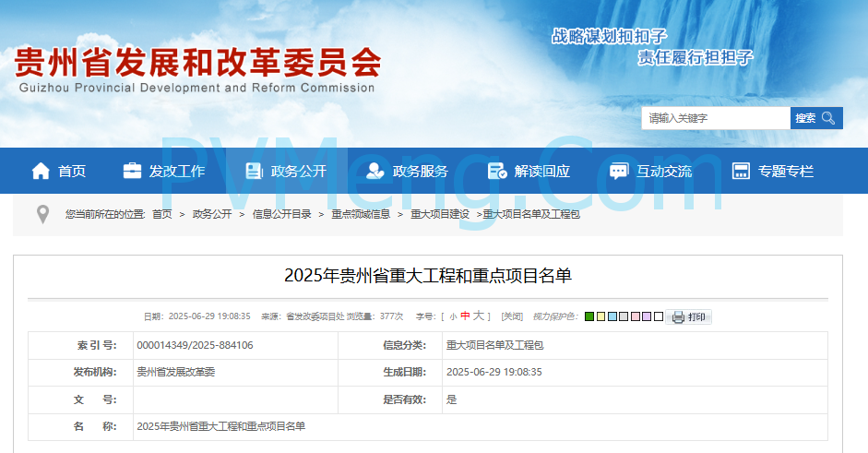Choose the pink eye-protection color swatch
Screen dimensions: 868x453
636,316
